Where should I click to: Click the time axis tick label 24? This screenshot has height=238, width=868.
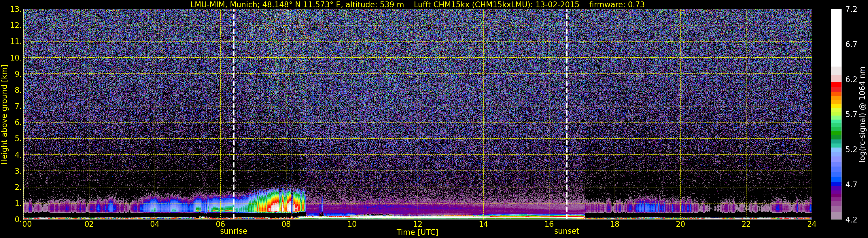(x=812, y=224)
